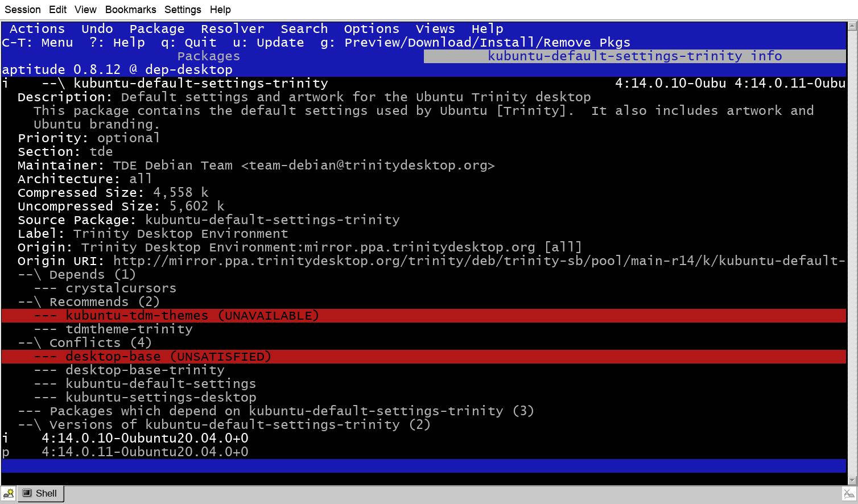Select version 4:14.0.11-0ubuntu20.04.0+0
The width and height of the screenshot is (858, 504).
pyautogui.click(x=125, y=452)
